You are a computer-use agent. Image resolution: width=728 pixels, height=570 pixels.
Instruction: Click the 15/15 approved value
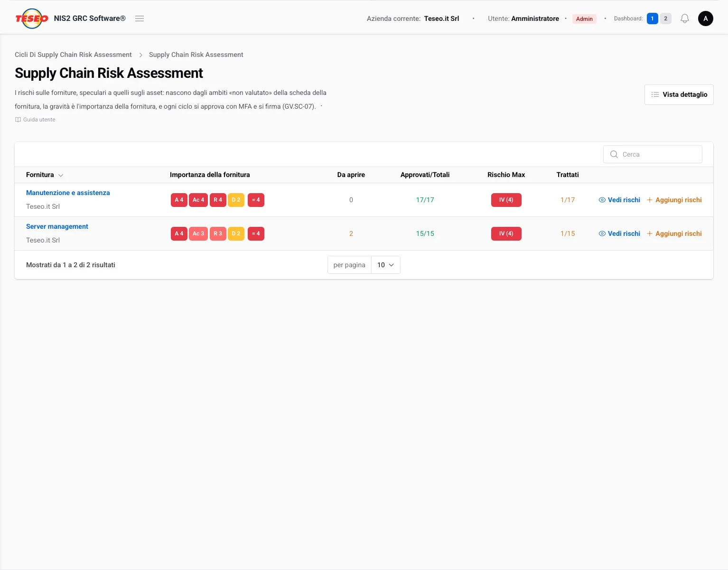[x=425, y=234]
